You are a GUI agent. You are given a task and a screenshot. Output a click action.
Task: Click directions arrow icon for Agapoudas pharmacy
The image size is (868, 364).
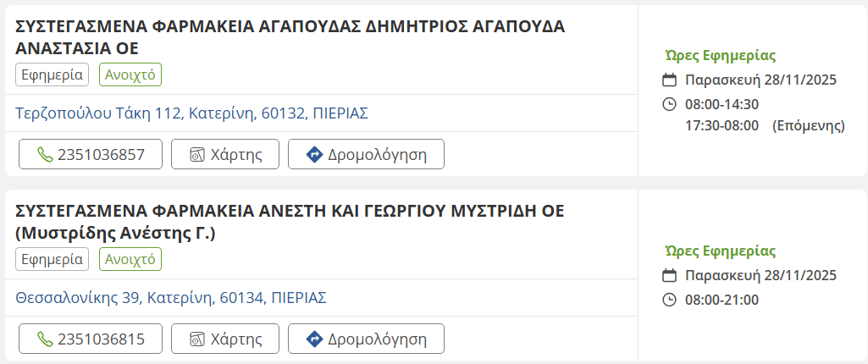(314, 155)
